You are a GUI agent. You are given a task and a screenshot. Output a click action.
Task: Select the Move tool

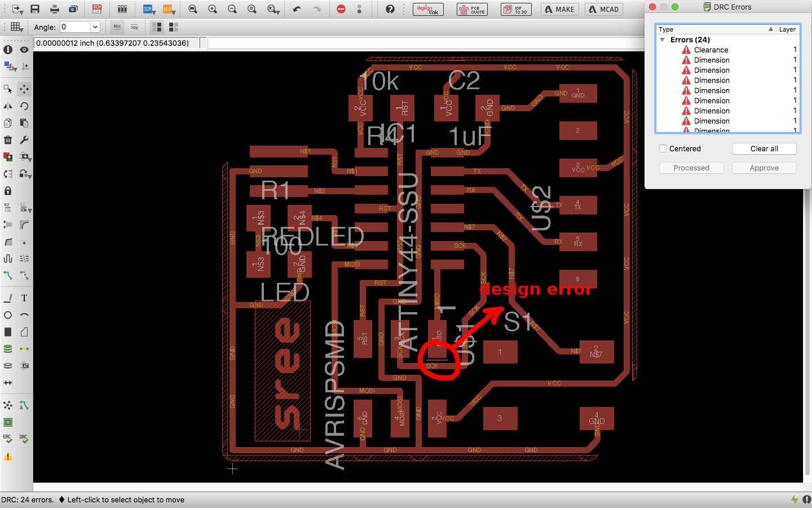(24, 89)
